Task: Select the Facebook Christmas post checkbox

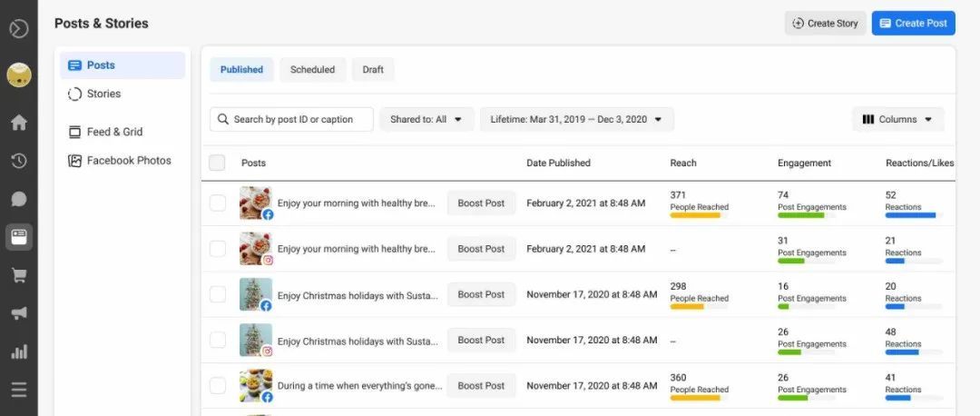Action: pos(217,294)
